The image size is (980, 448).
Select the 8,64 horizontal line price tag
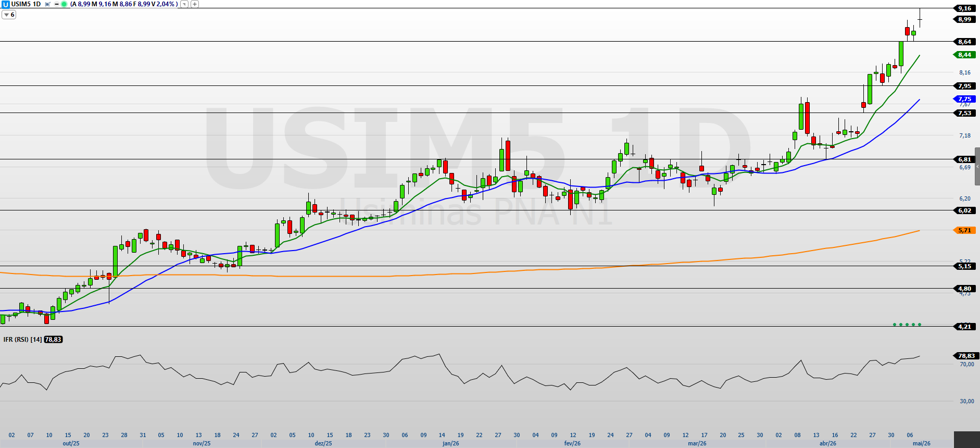click(965, 42)
